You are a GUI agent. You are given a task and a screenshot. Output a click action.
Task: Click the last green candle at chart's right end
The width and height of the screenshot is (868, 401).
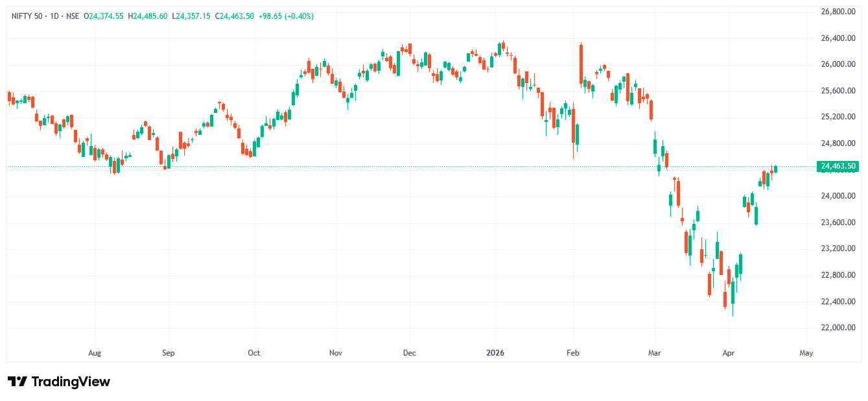coord(775,169)
